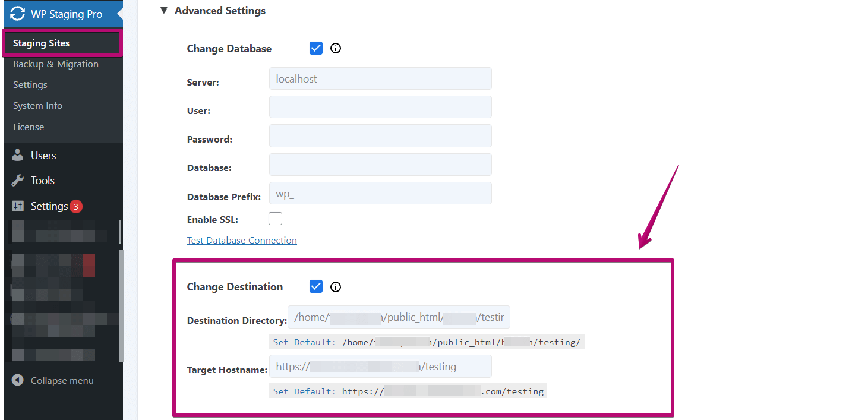Click the Collapse menu arrow icon
The image size is (868, 420).
click(17, 380)
